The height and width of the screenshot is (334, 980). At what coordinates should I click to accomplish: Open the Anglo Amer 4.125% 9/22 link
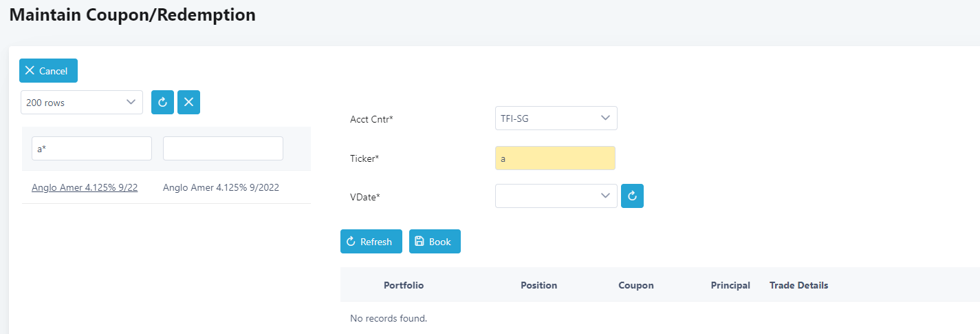(x=85, y=187)
